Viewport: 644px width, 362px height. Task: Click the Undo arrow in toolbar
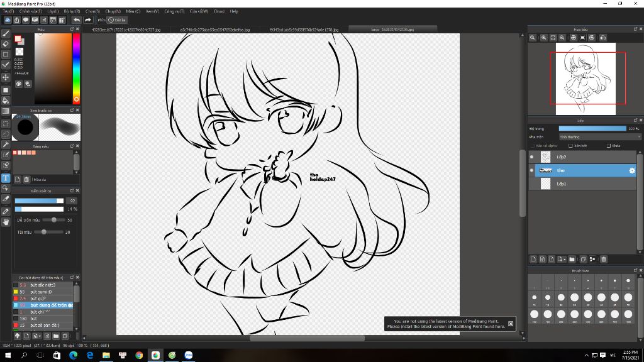click(76, 19)
